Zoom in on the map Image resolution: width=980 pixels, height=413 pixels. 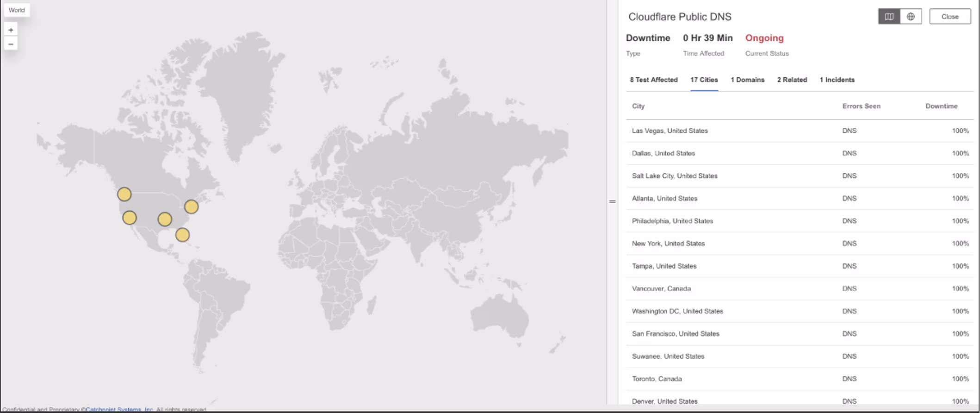tap(11, 30)
